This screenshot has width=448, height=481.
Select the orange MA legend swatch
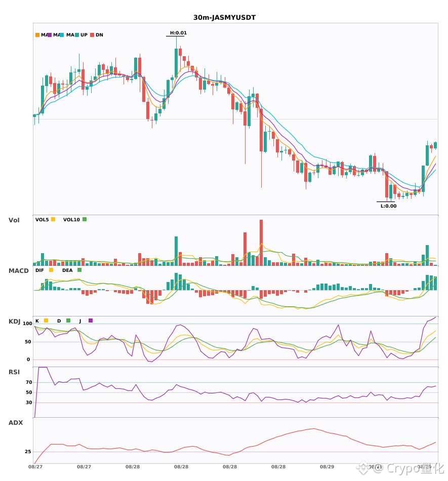point(37,35)
